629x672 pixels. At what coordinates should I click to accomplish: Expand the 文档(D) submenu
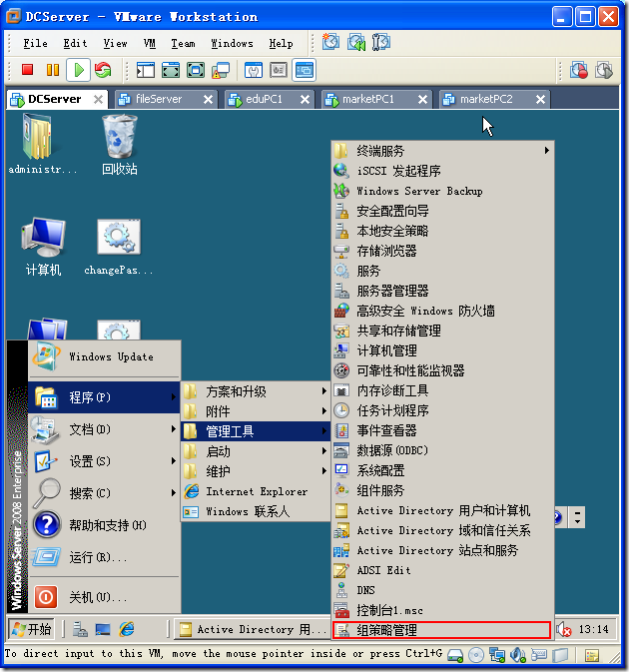tap(104, 429)
